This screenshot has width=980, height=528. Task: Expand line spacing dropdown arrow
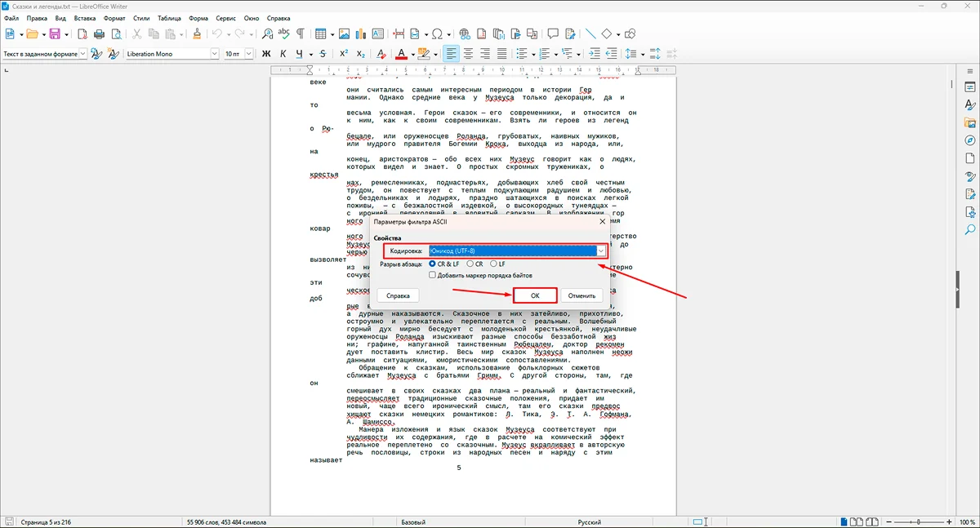[643, 54]
